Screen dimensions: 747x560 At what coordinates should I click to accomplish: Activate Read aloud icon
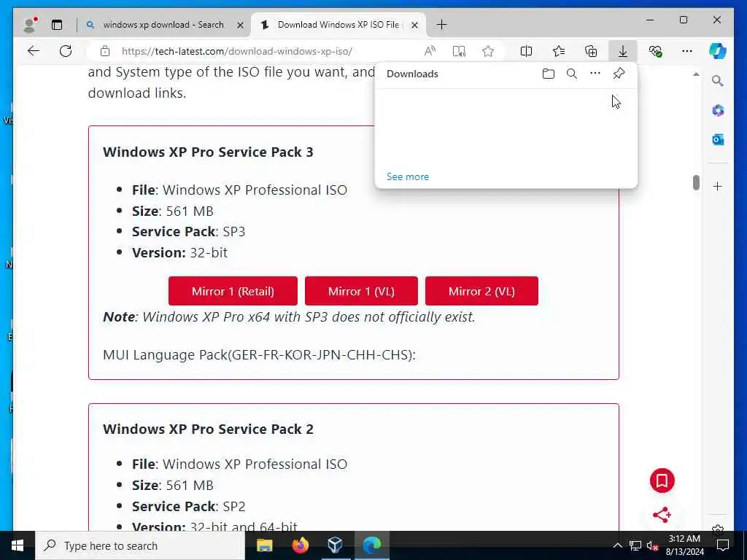(430, 51)
